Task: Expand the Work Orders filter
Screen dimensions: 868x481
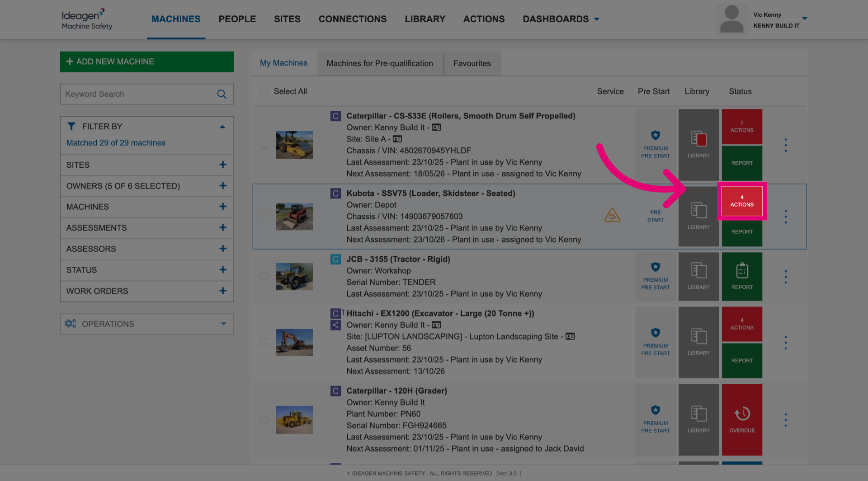Action: pos(223,291)
